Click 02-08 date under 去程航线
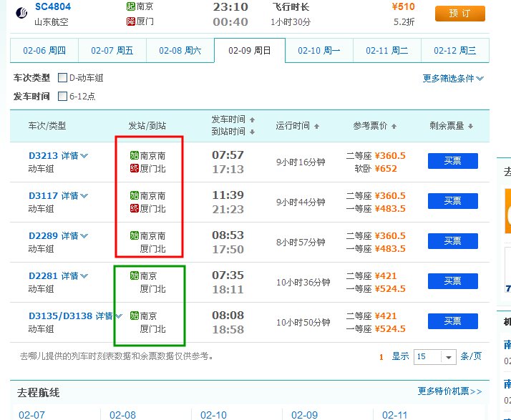The image size is (511, 420). 122,415
